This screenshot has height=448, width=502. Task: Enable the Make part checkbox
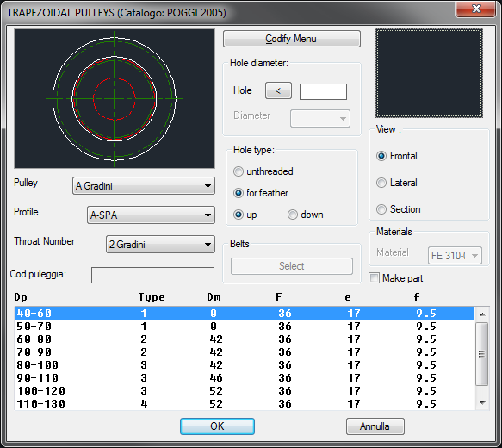click(x=374, y=278)
